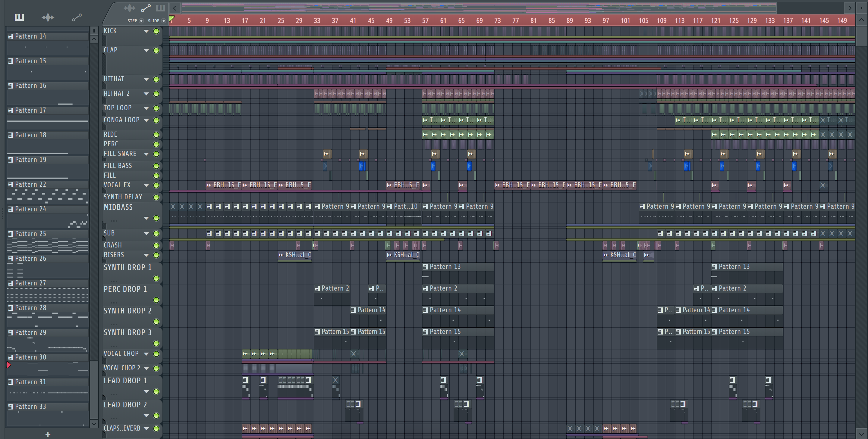Viewport: 868px width, 439px height.
Task: Toggle STEP edit mode radio
Action: click(141, 20)
